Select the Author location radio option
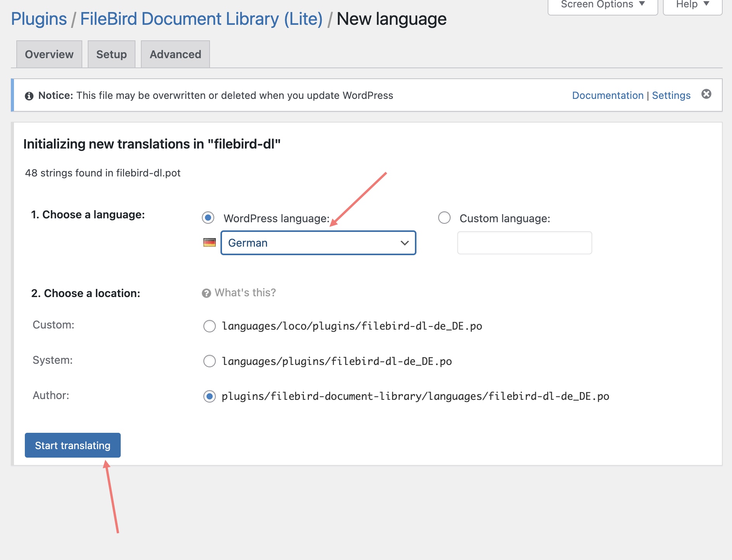The height and width of the screenshot is (560, 732). (210, 396)
